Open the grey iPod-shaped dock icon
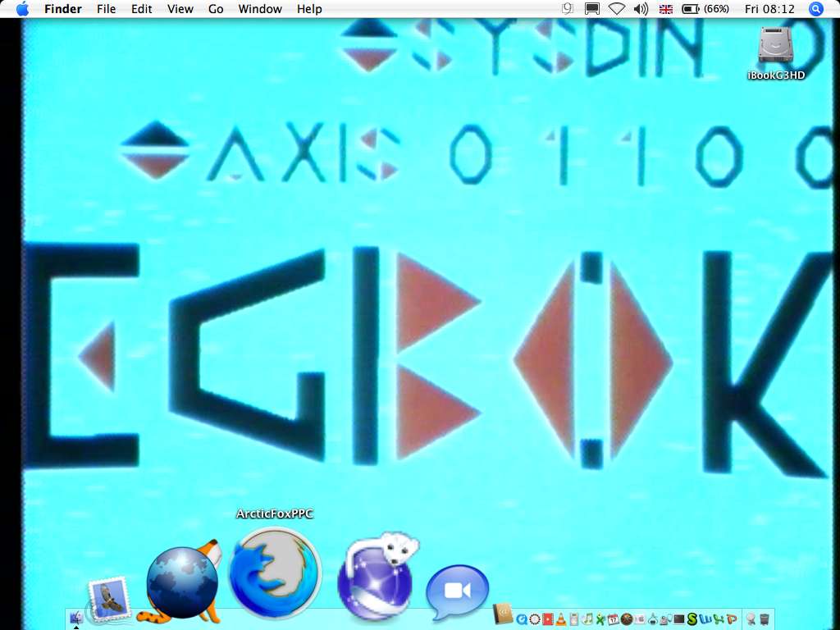This screenshot has width=840, height=630. point(573,619)
